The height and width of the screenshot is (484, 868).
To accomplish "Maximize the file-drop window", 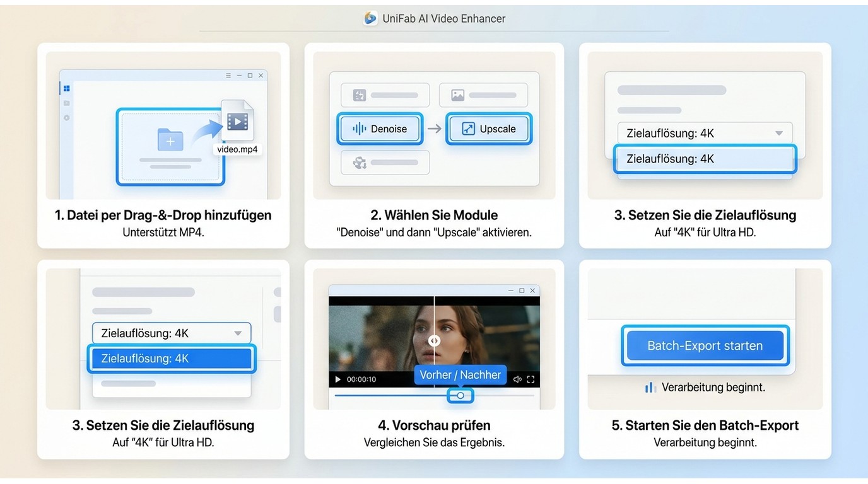I will click(x=250, y=76).
